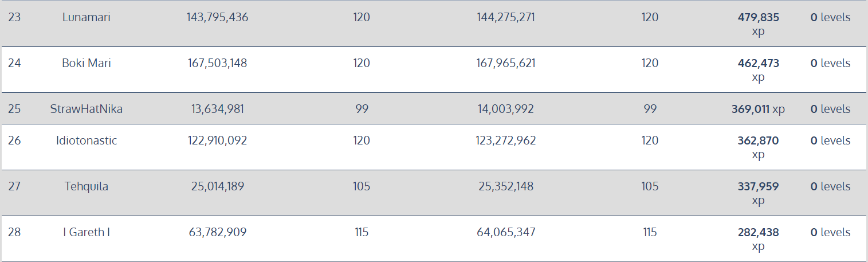Open I Gareth I player profile

pos(86,232)
